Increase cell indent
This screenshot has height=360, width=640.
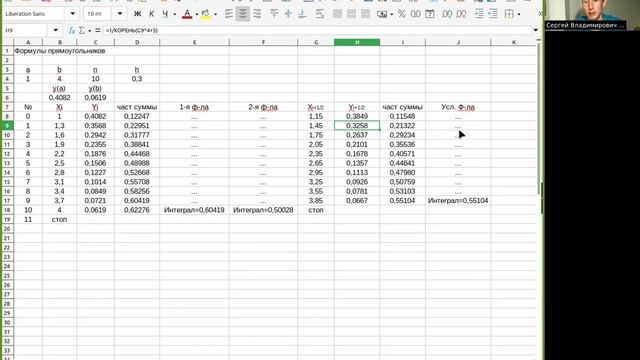coord(479,14)
